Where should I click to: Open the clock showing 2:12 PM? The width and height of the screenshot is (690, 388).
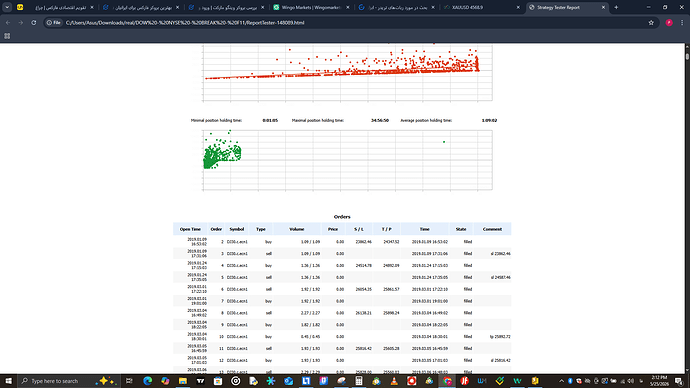coord(659,381)
